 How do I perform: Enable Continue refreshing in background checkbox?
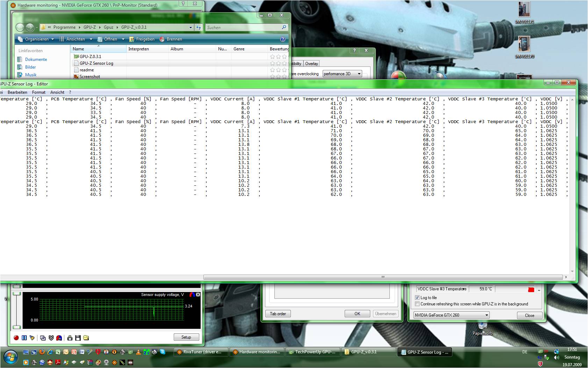417,304
